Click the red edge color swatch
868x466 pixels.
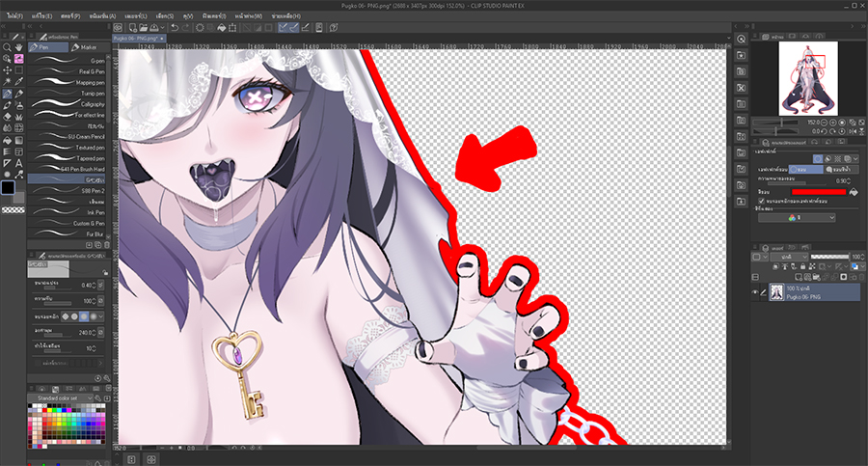[819, 192]
